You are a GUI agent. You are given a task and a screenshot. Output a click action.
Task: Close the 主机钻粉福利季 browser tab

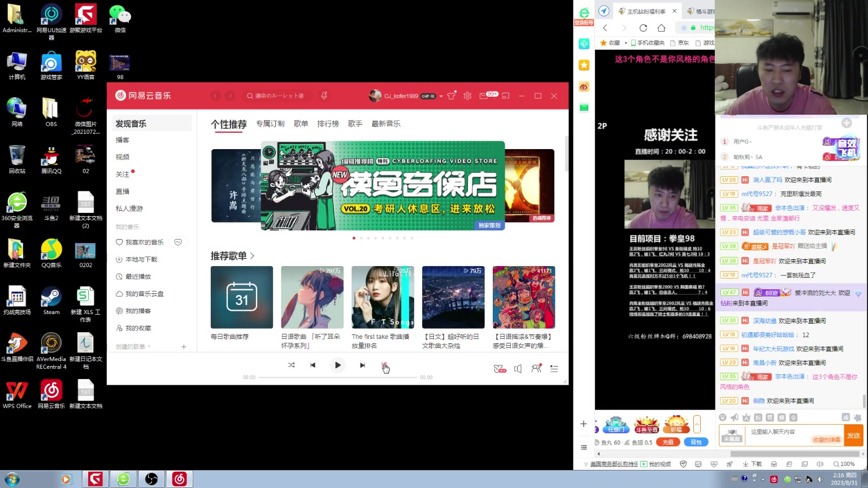tap(674, 11)
